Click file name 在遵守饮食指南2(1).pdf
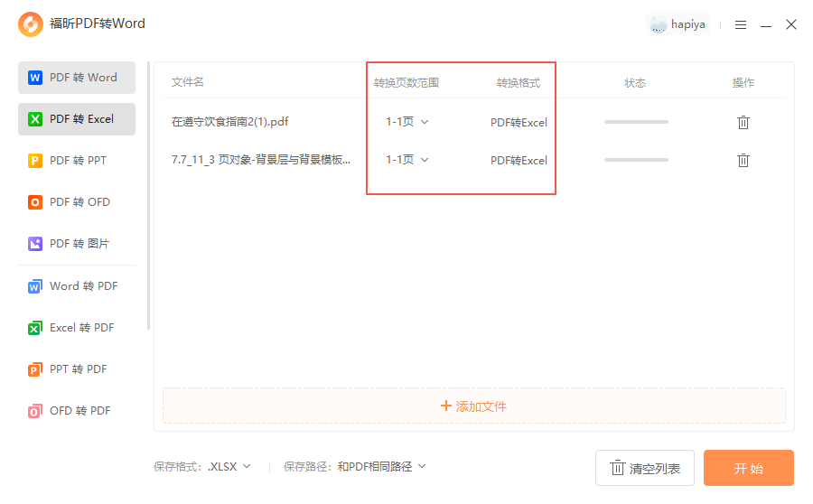The height and width of the screenshot is (504, 813). (229, 122)
